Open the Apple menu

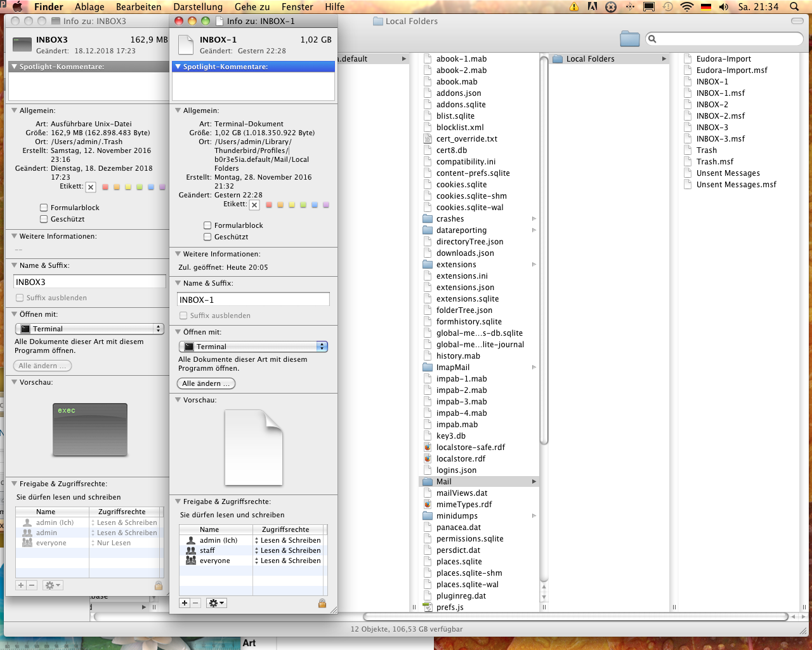pos(17,7)
